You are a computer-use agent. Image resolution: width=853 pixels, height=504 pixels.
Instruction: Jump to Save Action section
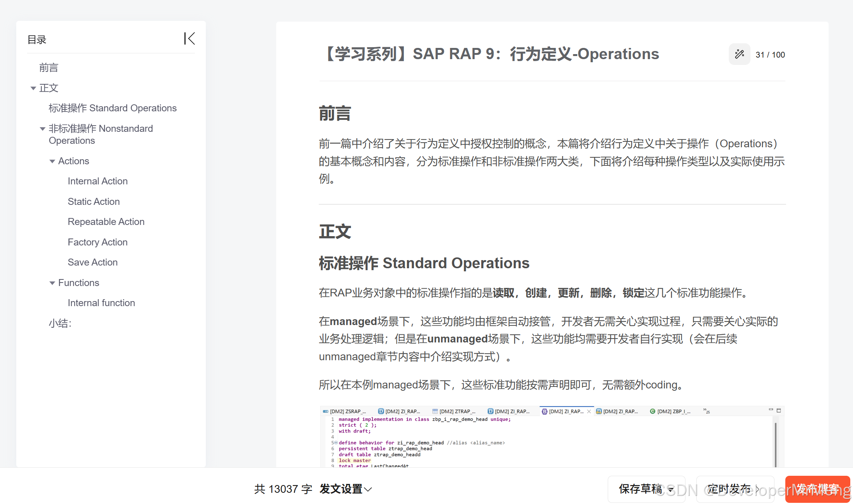(x=92, y=262)
